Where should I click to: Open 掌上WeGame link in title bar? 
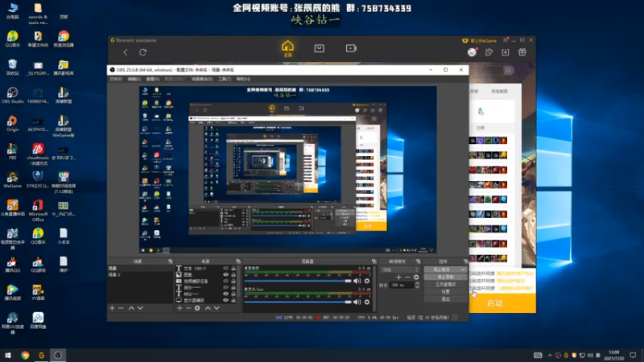click(x=479, y=40)
